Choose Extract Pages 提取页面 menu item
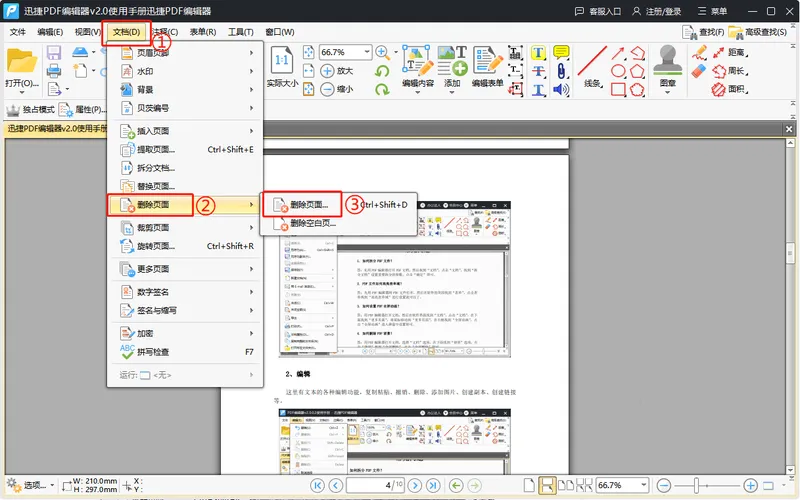The image size is (800, 500). pos(186,149)
